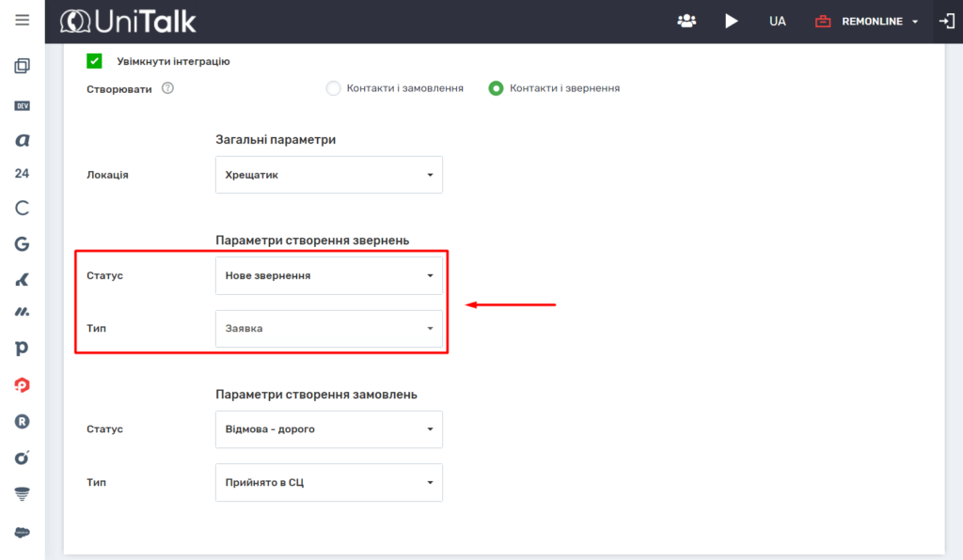This screenshot has width=963, height=560.
Task: Click the DEV integration icon in sidebar
Action: 23,106
